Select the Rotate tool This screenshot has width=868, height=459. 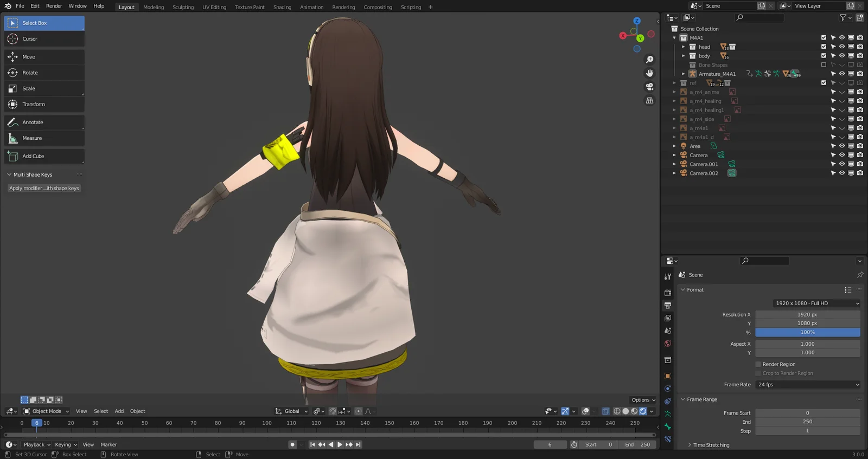tap(44, 73)
